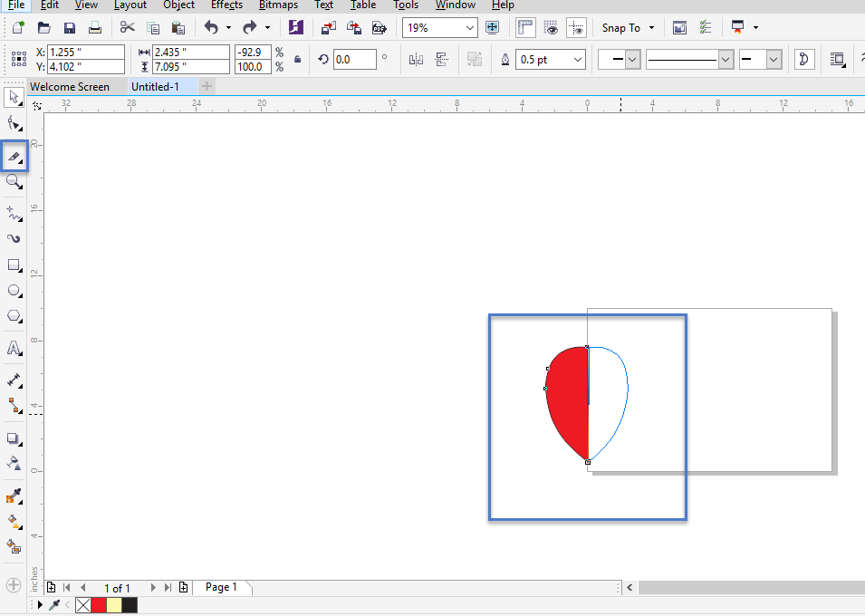Select the Rectangle tool

14,265
